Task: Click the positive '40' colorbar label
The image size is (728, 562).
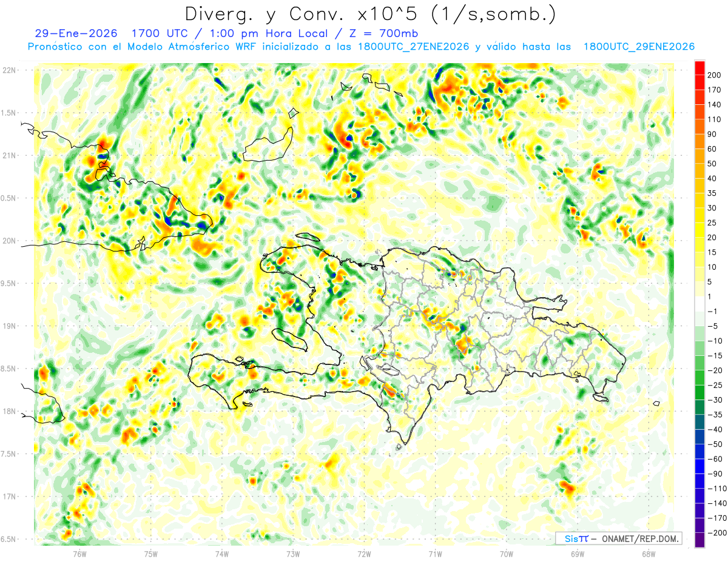Action: (712, 178)
